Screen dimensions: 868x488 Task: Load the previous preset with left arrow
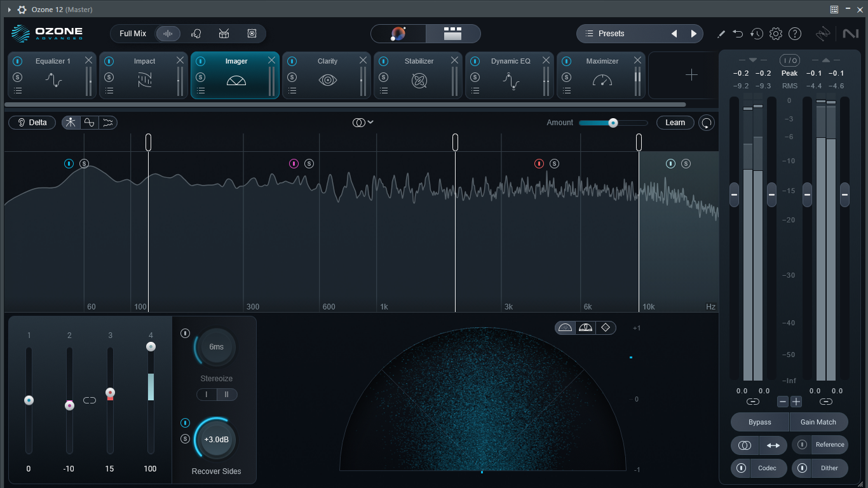674,34
